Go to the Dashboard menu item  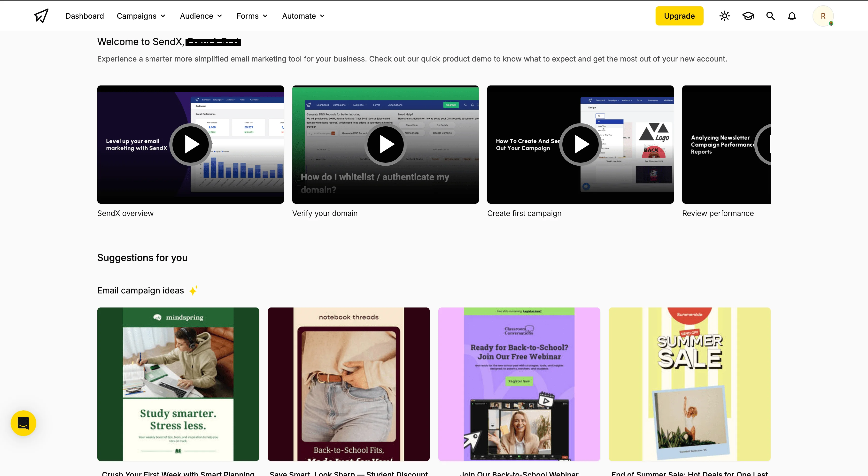[x=85, y=16]
